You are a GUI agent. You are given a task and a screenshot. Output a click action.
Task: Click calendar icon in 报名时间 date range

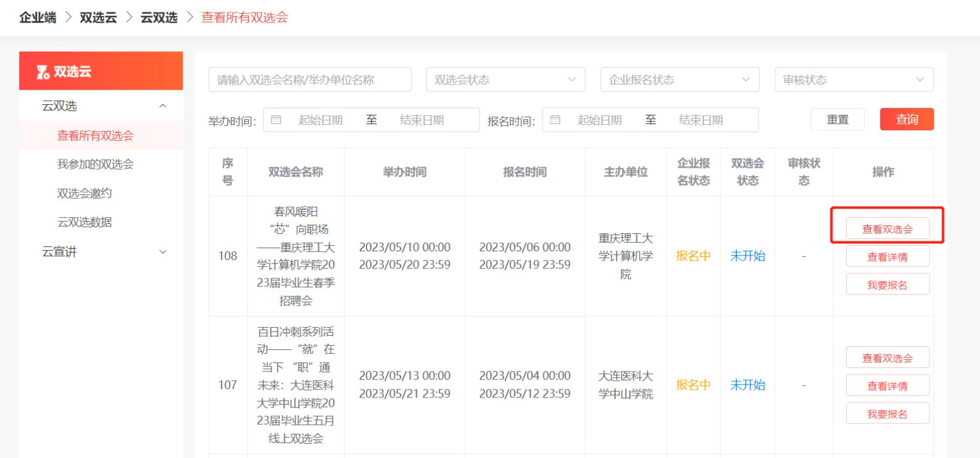click(555, 120)
